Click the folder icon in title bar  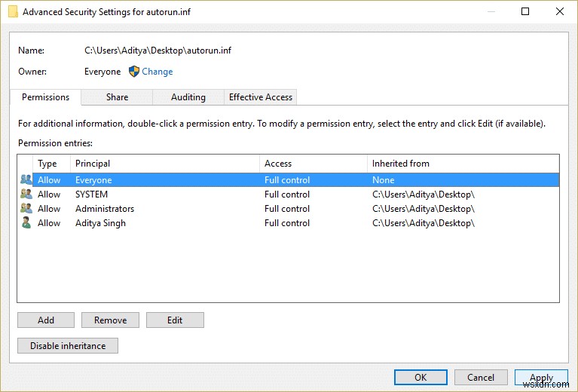click(x=13, y=12)
